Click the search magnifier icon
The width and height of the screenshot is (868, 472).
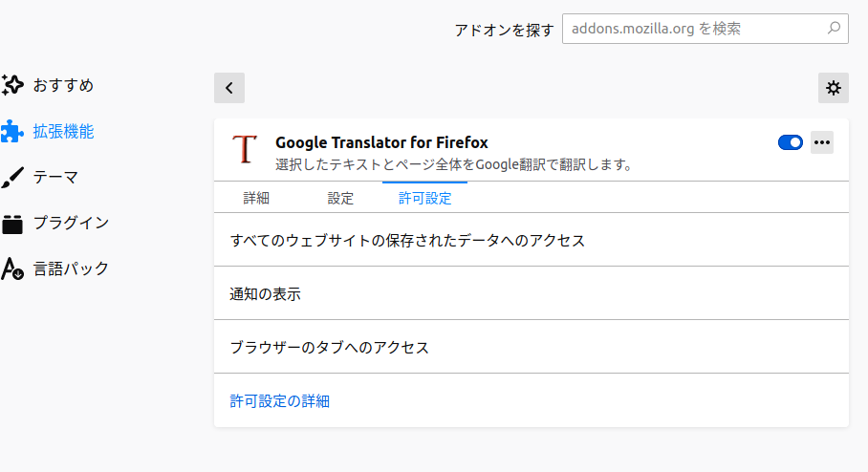click(x=834, y=29)
